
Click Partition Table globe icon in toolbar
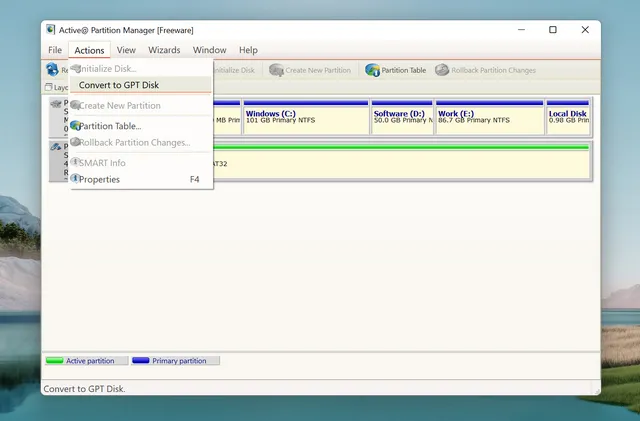tap(372, 70)
